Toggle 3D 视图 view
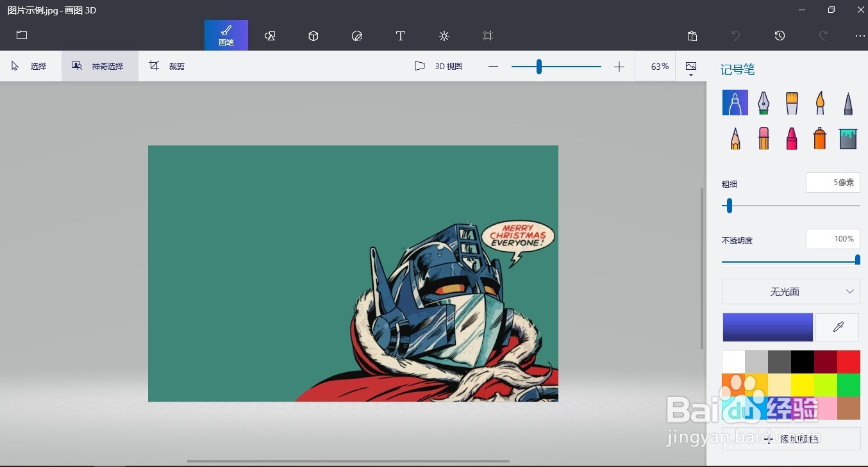This screenshot has width=868, height=467. point(438,66)
